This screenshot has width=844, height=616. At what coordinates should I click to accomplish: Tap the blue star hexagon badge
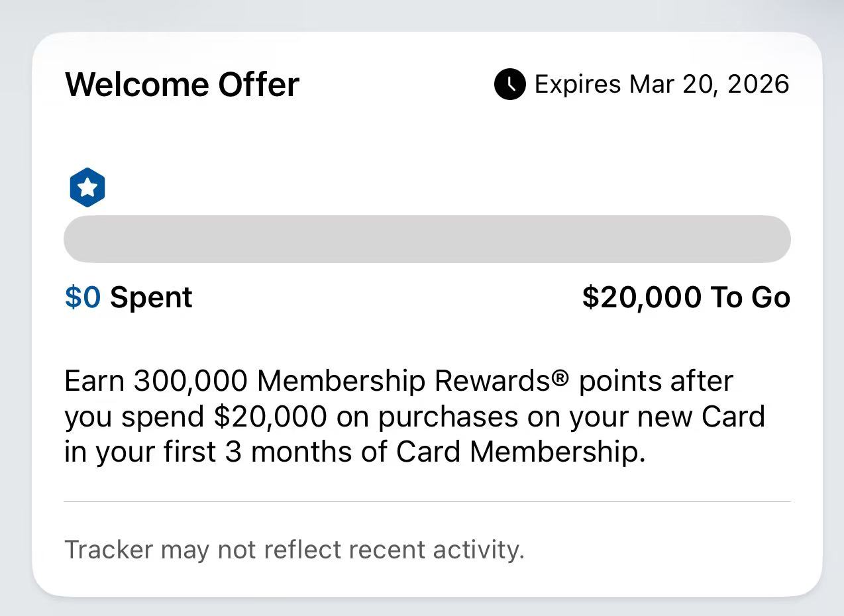[x=87, y=188]
